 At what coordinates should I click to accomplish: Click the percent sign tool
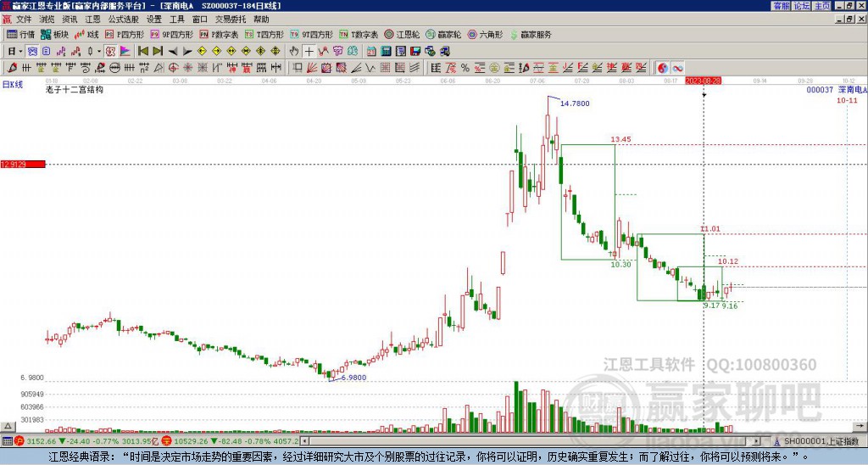tap(465, 68)
